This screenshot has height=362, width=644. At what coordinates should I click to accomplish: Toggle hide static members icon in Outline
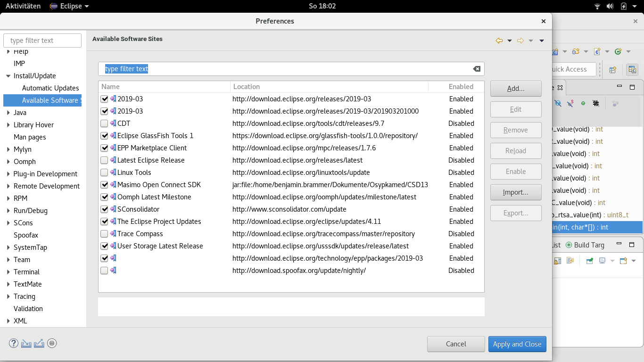pos(570,103)
